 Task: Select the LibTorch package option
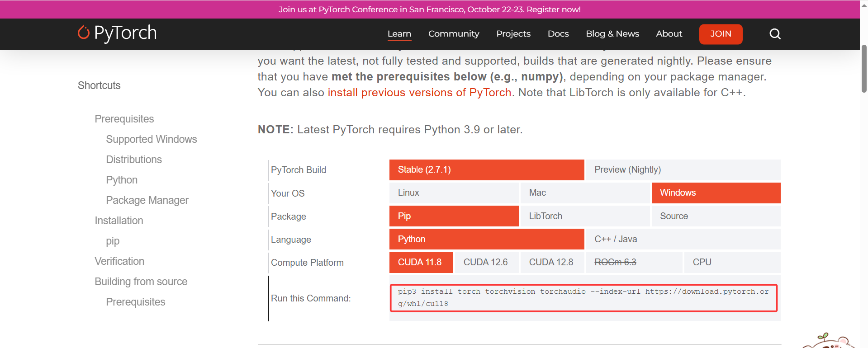tap(585, 216)
